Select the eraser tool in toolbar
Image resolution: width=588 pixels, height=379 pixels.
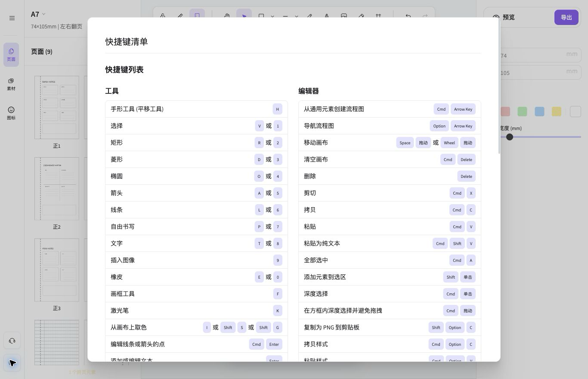coord(361,16)
